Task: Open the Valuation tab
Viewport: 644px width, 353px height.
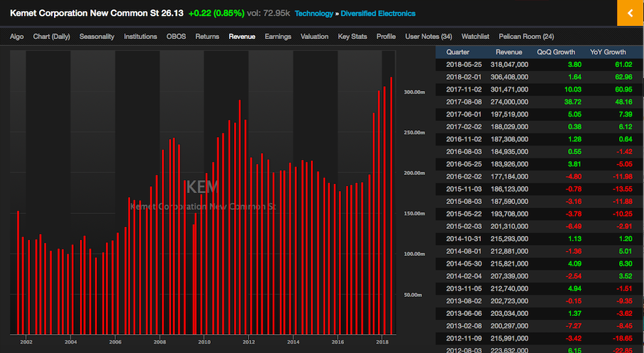Action: point(315,36)
